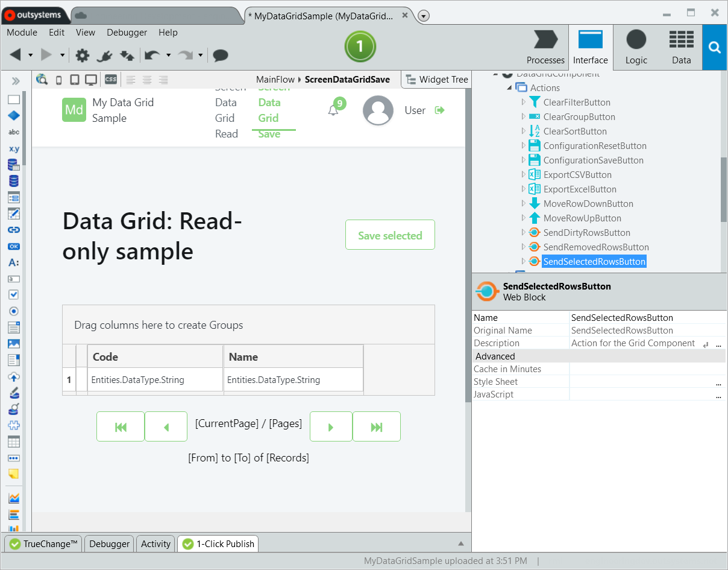Image resolution: width=728 pixels, height=570 pixels.
Task: Expand the SendDirtyRowsButton tree item
Action: click(x=523, y=232)
